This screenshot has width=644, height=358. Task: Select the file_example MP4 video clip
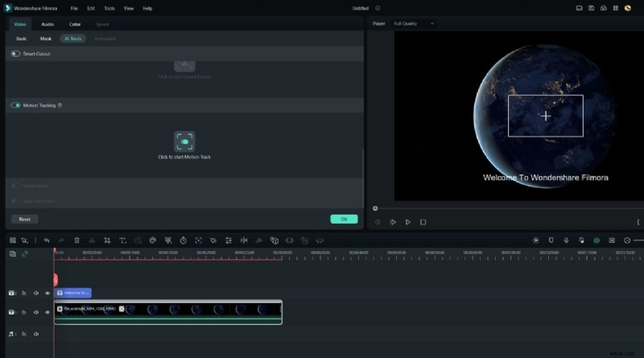168,312
